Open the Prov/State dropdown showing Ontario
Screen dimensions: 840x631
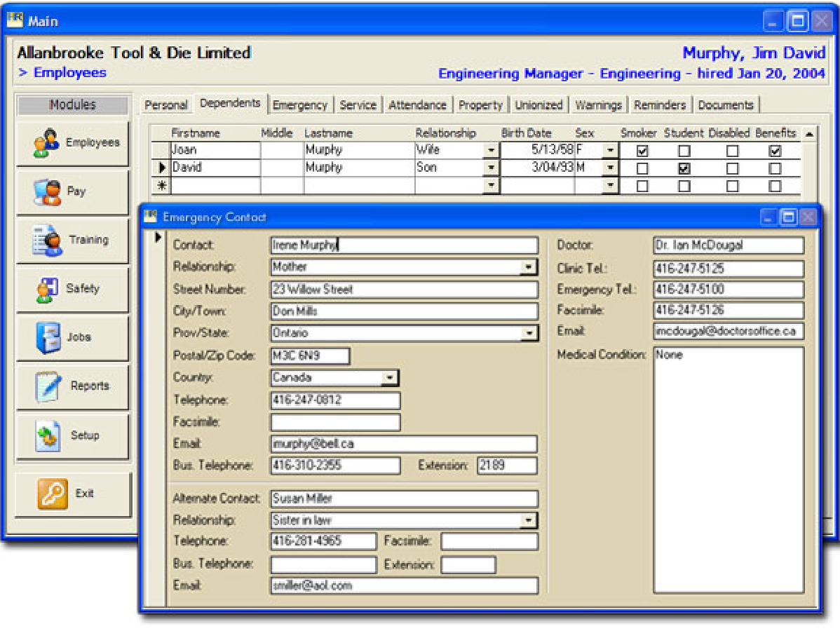click(x=531, y=333)
